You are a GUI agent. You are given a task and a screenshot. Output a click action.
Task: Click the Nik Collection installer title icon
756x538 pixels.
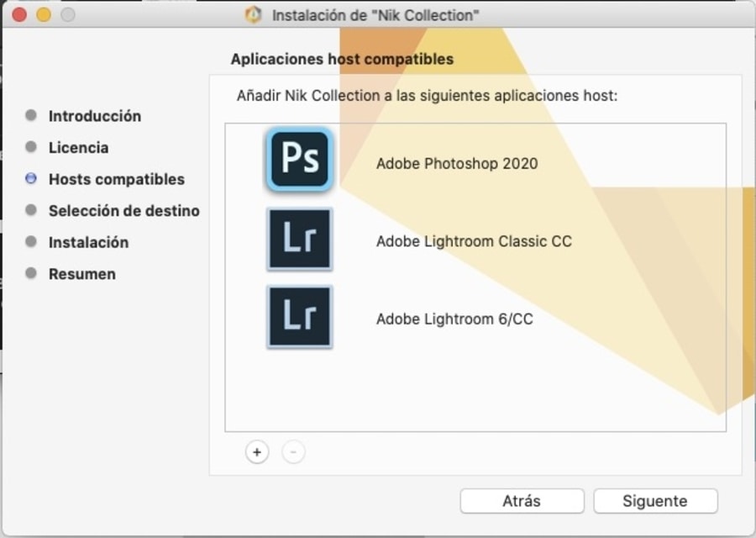(254, 15)
